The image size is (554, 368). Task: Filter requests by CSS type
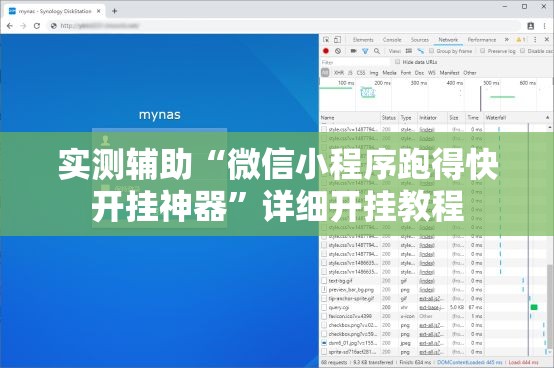(361, 72)
